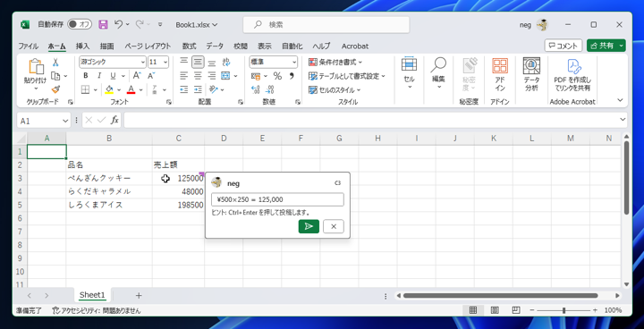Click Create PDF and share link button
Viewport: 644px width, 329px height.
tap(572, 75)
